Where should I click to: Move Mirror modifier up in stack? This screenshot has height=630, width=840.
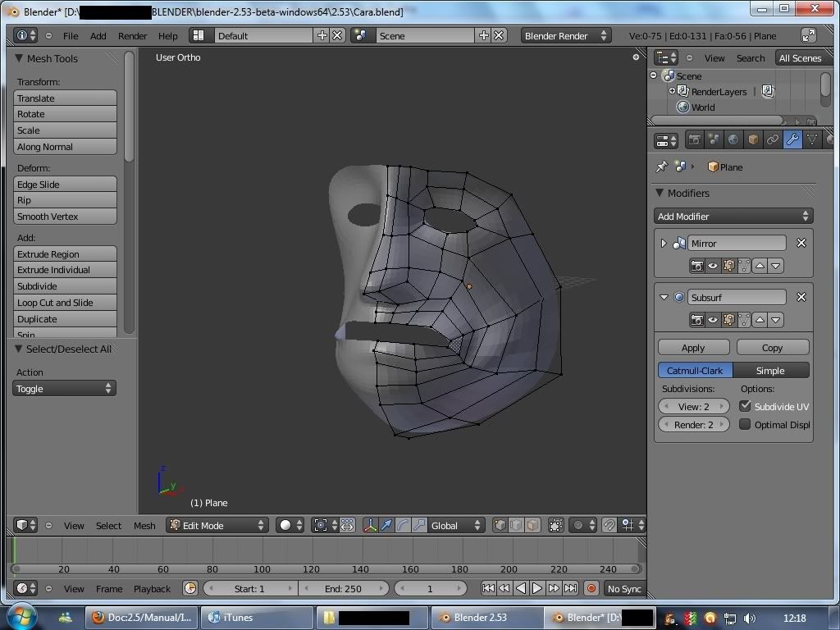point(760,266)
